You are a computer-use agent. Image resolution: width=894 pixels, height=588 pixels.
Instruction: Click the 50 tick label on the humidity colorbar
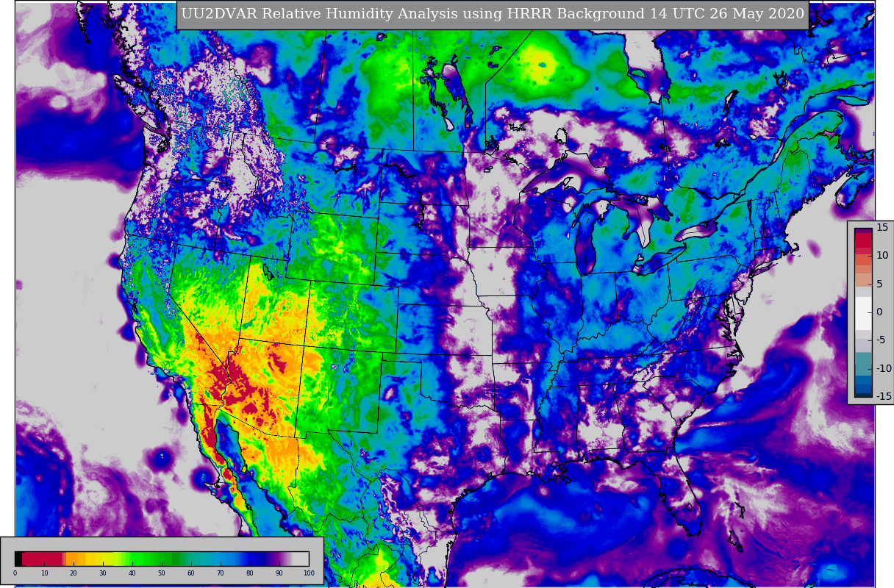coord(161,573)
